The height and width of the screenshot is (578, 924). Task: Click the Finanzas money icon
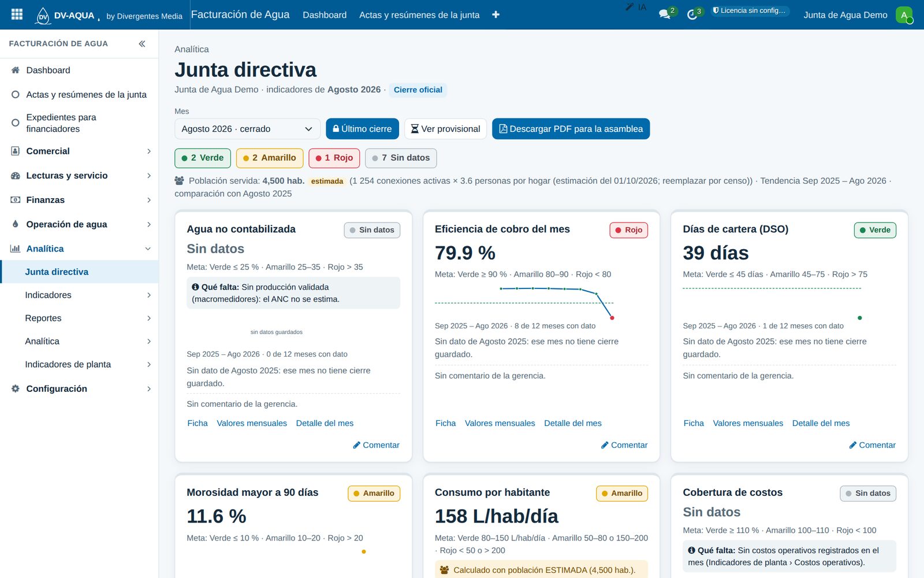coord(16,200)
